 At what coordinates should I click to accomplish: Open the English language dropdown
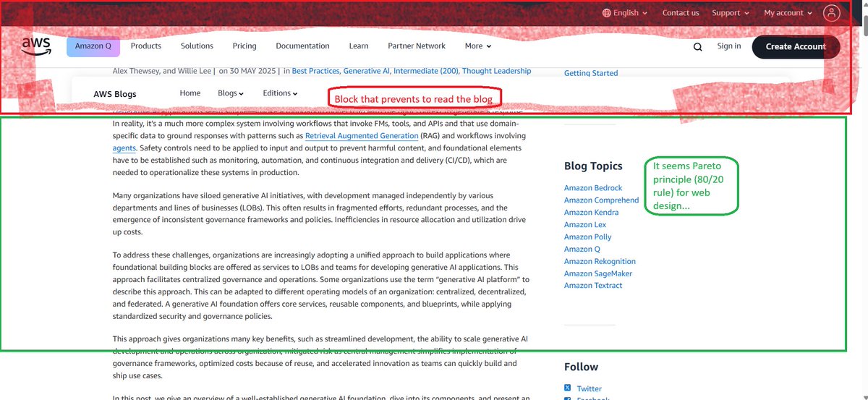(625, 13)
